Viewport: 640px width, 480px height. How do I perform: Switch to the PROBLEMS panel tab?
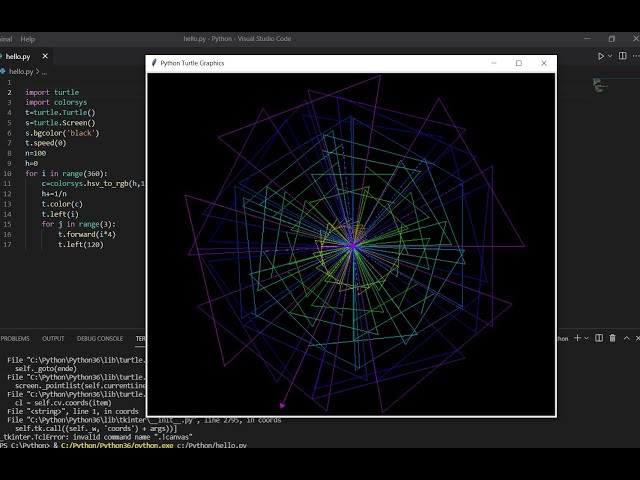15,338
